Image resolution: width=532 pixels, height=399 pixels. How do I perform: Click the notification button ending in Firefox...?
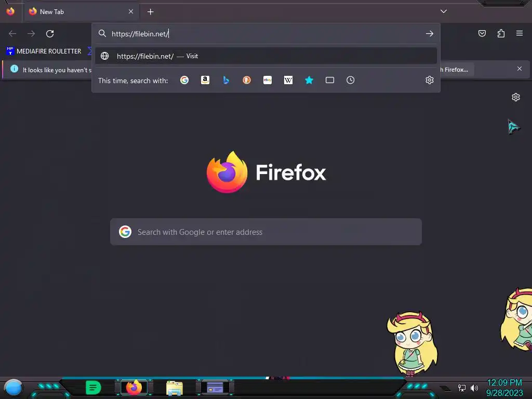pos(457,70)
